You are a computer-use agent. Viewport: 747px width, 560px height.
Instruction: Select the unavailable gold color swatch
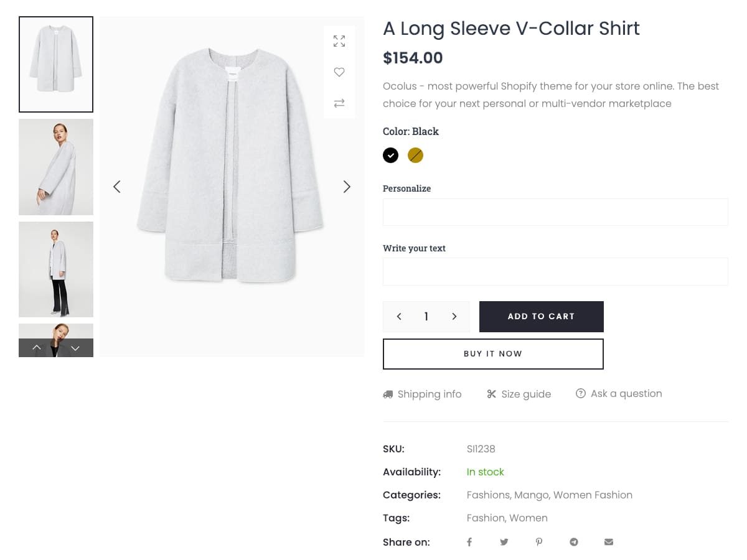tap(415, 156)
